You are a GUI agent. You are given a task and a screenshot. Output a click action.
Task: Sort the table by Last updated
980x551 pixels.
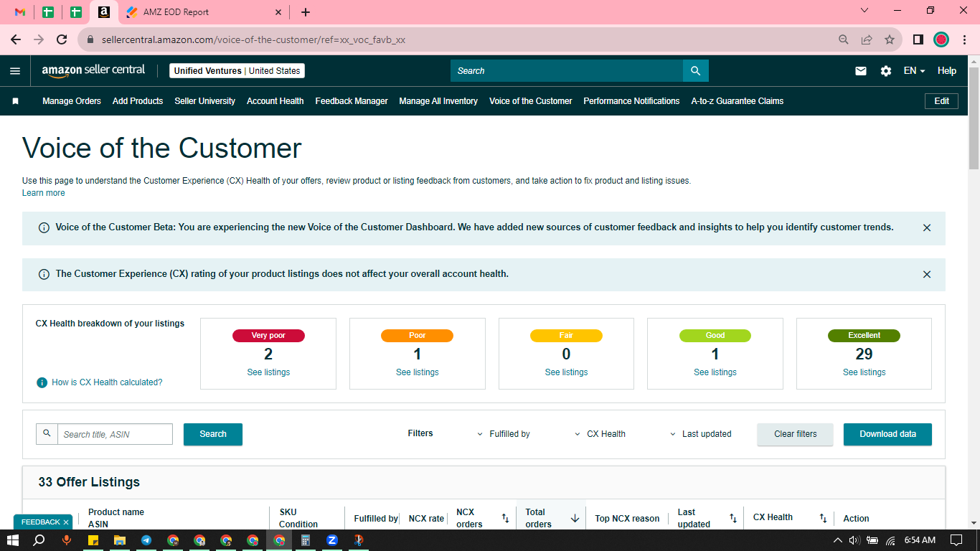coord(733,518)
